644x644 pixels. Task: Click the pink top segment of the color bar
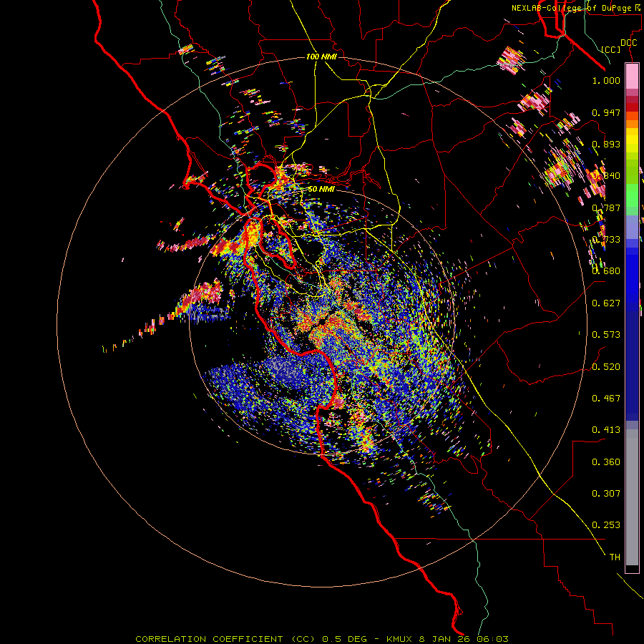coord(632,77)
